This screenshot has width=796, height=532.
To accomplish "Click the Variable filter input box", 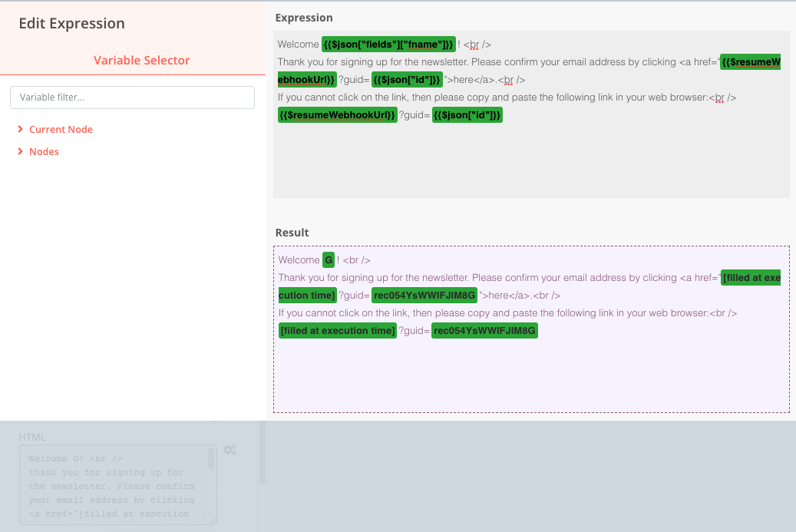I will 132,97.
